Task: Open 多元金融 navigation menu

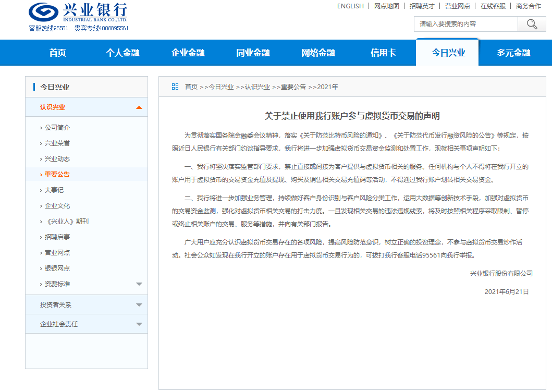Action: pyautogui.click(x=513, y=53)
